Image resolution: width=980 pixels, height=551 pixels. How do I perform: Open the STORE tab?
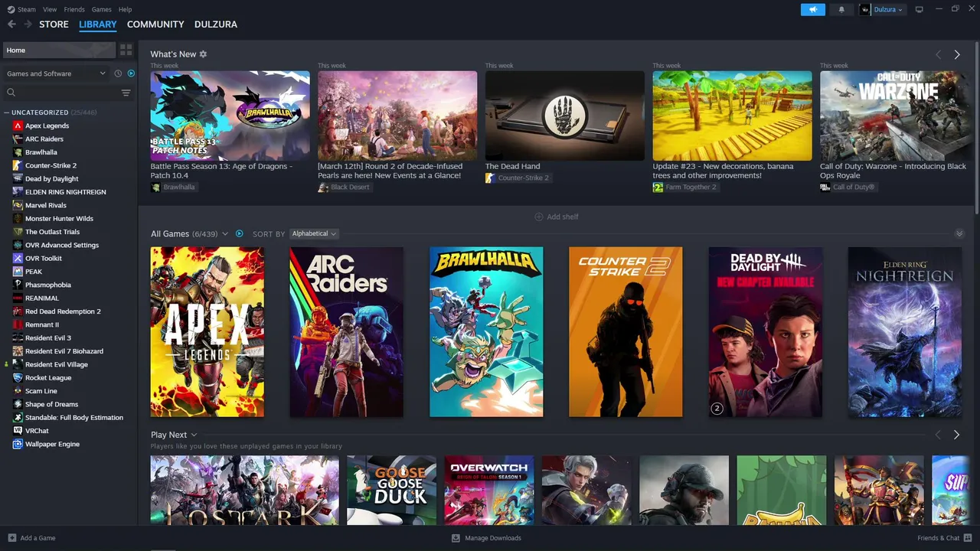tap(54, 24)
